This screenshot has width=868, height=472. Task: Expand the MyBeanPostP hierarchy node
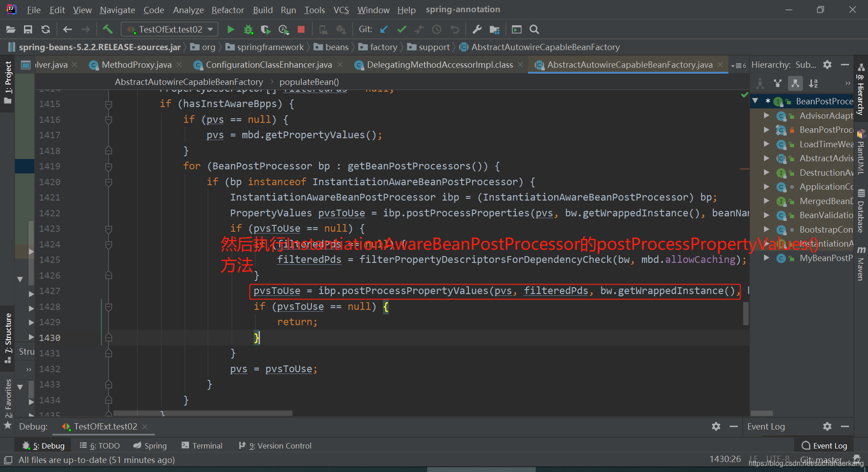pyautogui.click(x=766, y=258)
